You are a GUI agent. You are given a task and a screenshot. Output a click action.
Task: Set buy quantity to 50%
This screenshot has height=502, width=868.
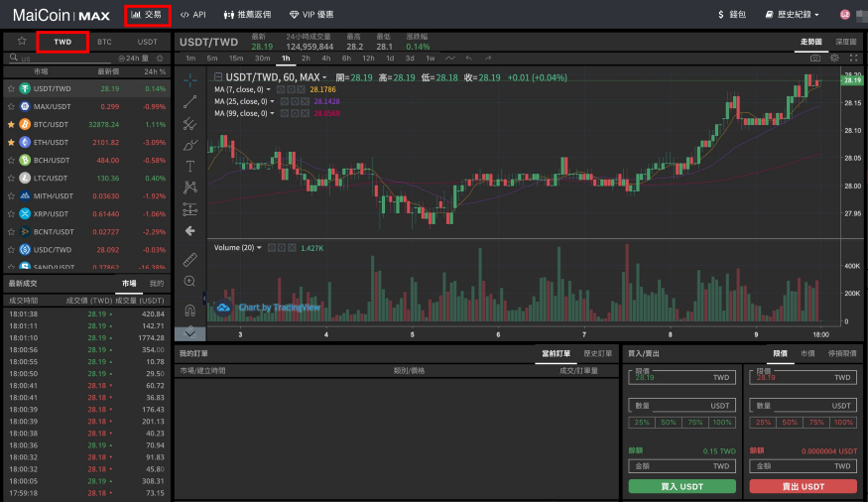669,423
